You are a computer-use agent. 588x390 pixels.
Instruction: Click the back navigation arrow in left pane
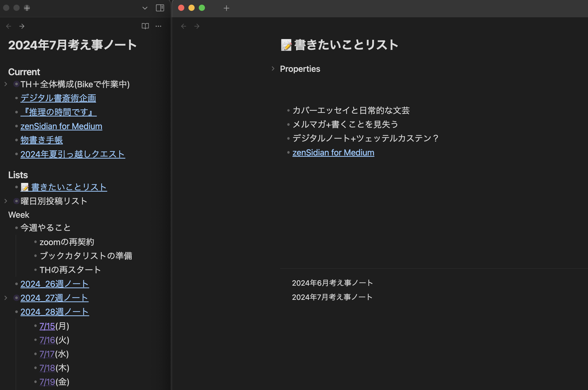[9, 26]
